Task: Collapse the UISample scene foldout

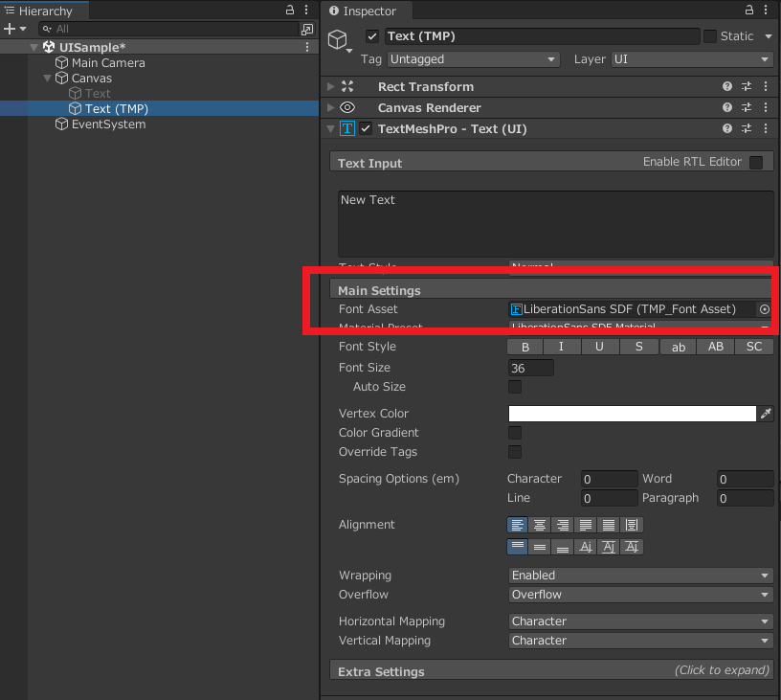Action: [x=33, y=47]
